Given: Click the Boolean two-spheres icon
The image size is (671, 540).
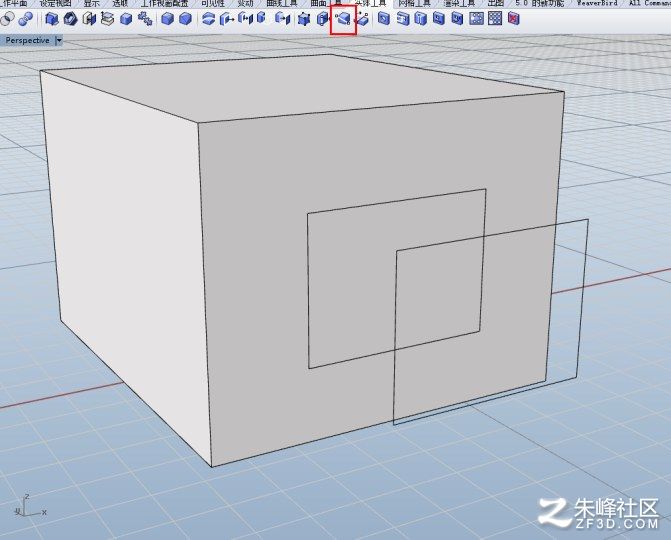Looking at the screenshot, I should coord(26,19).
